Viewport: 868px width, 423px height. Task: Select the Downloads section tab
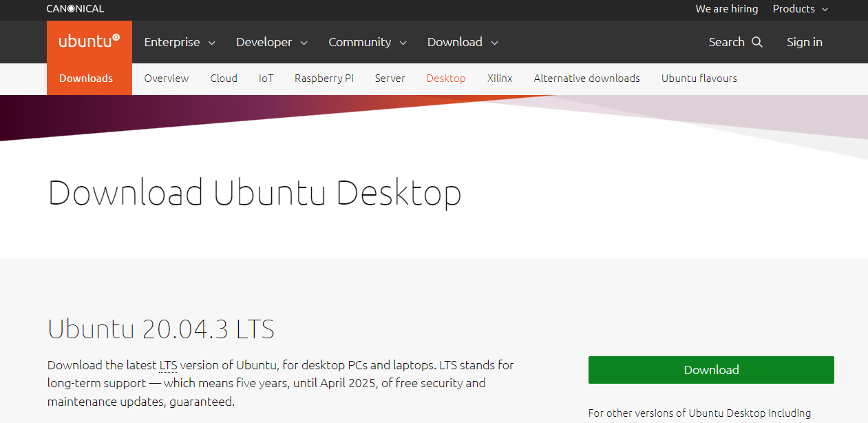pyautogui.click(x=86, y=79)
